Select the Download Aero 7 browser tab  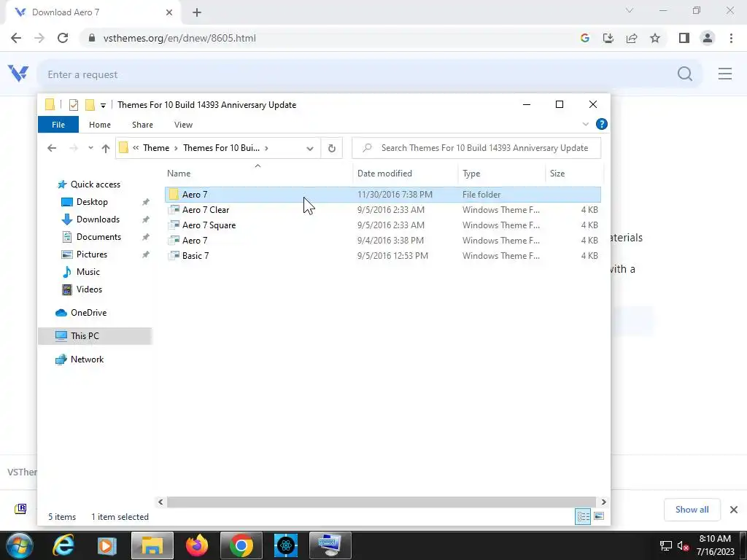93,12
